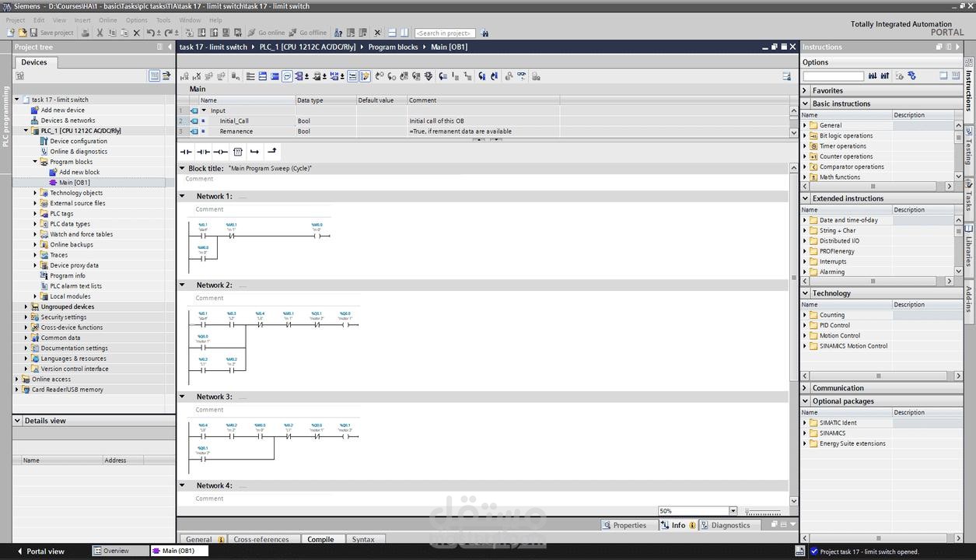Click the Undo arrow icon
This screenshot has height=560, width=976.
tap(150, 33)
